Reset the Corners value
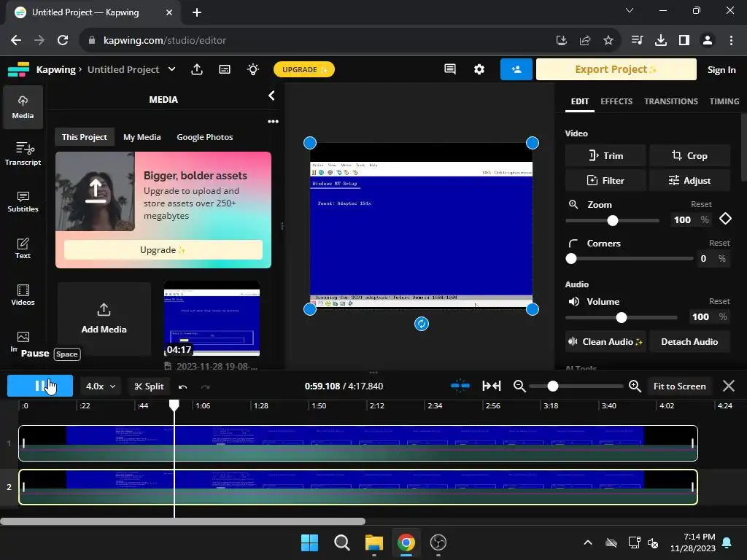Screen dimensions: 747x560 tap(719, 244)
